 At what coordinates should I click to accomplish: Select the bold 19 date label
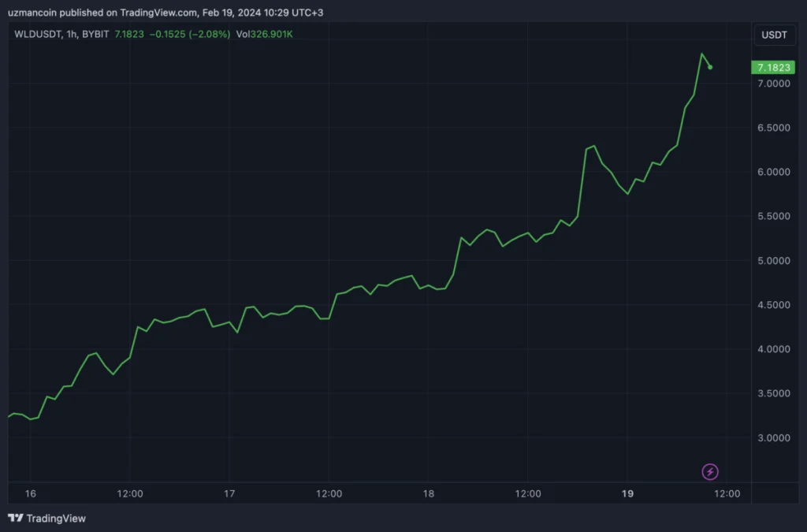627,494
